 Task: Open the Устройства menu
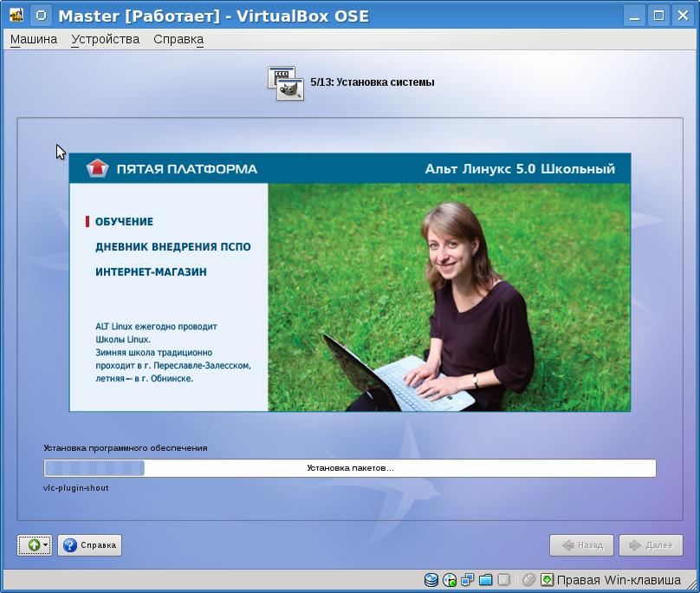point(105,39)
